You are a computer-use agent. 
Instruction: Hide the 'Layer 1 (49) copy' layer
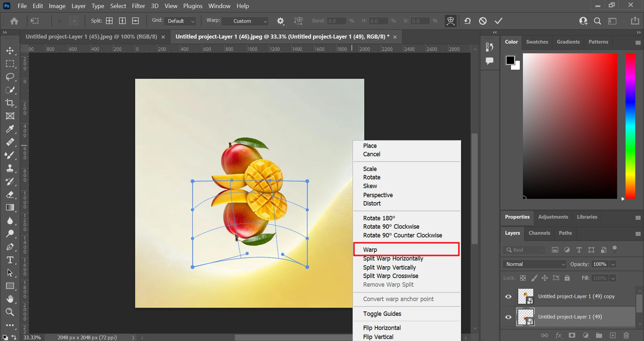click(508, 296)
